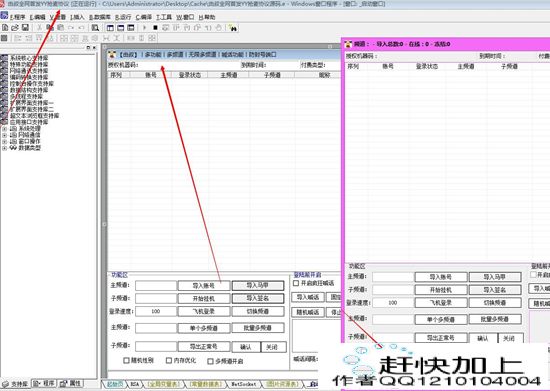The height and width of the screenshot is (391, 550).
Task: Switch to the NetSocket tab
Action: (x=243, y=384)
